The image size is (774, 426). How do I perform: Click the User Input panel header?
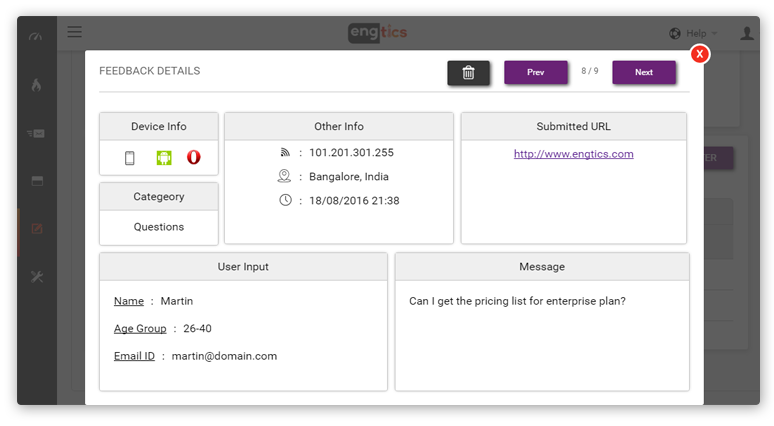(243, 267)
